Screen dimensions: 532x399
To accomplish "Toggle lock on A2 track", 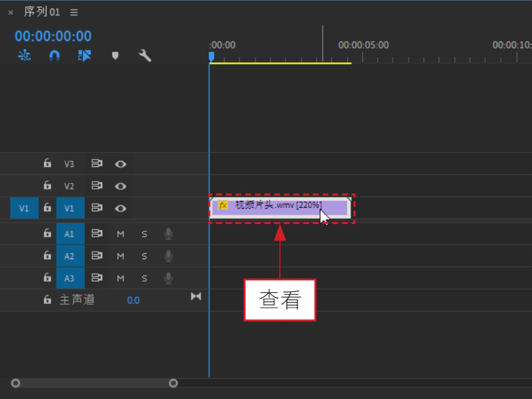I will (x=47, y=255).
